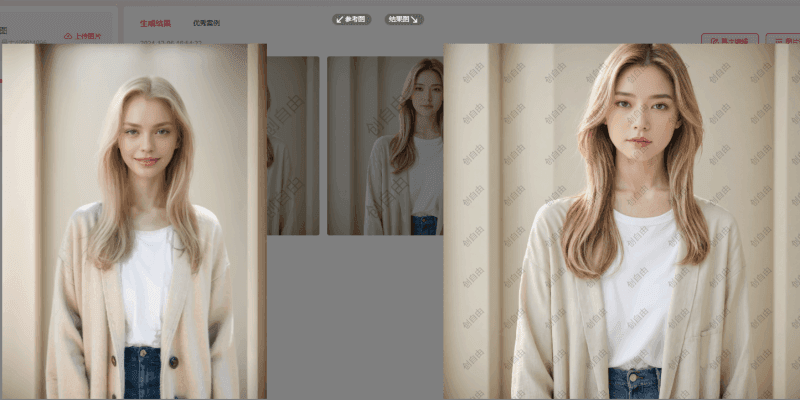Click the arrow icon in the 结果图 pill
Screen dimensions: 800x400
tap(418, 19)
